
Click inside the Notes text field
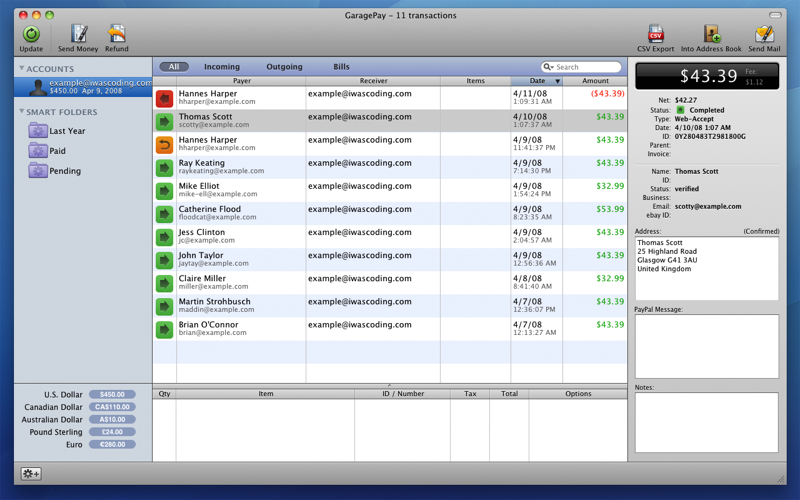point(706,421)
